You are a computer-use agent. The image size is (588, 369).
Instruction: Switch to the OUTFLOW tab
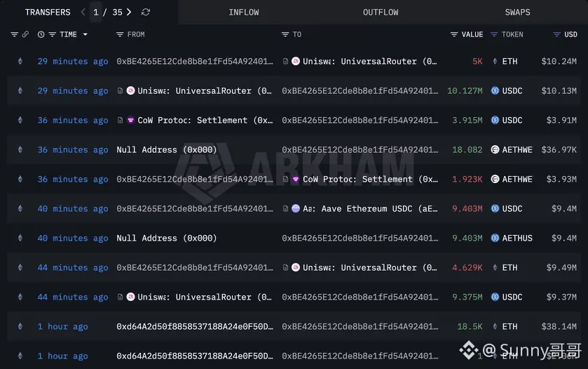pos(381,13)
